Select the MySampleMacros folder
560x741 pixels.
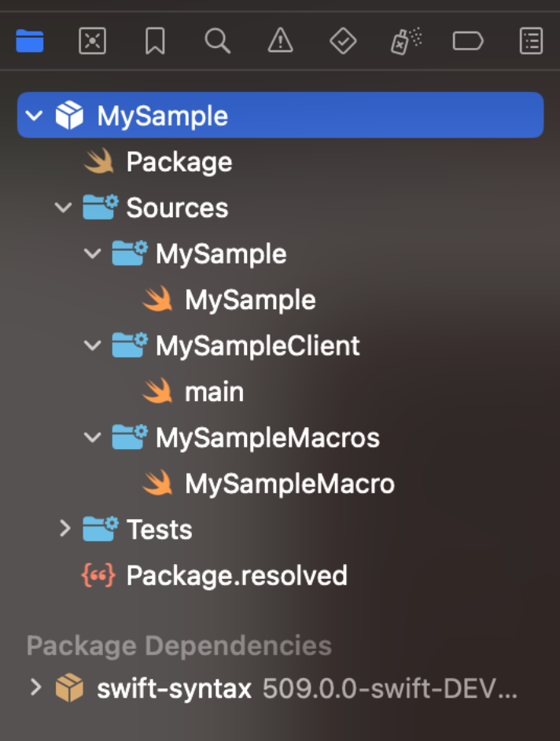(x=245, y=437)
